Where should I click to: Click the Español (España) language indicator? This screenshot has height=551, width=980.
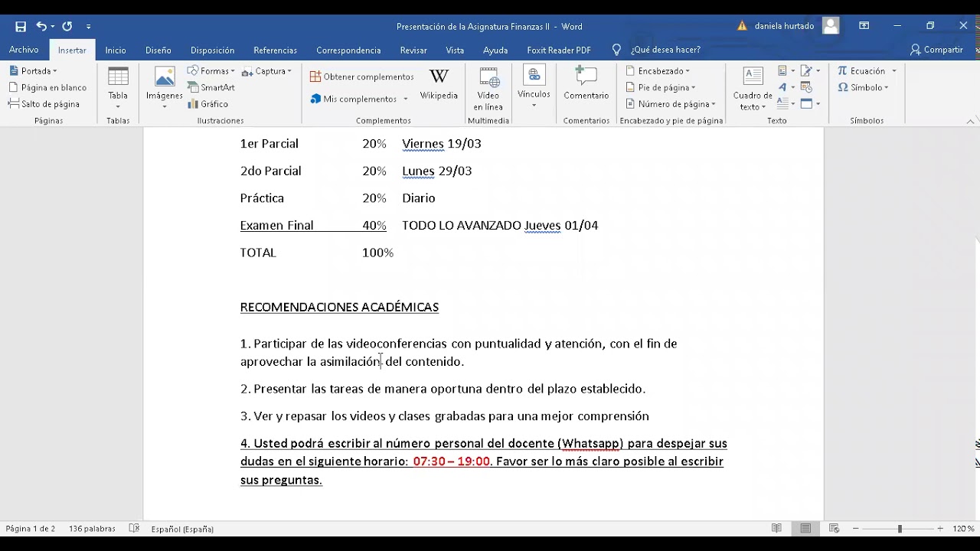click(x=182, y=529)
